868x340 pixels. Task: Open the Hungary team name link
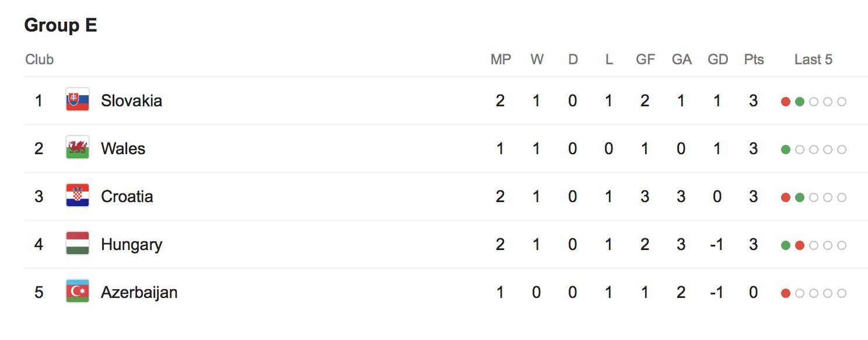131,244
